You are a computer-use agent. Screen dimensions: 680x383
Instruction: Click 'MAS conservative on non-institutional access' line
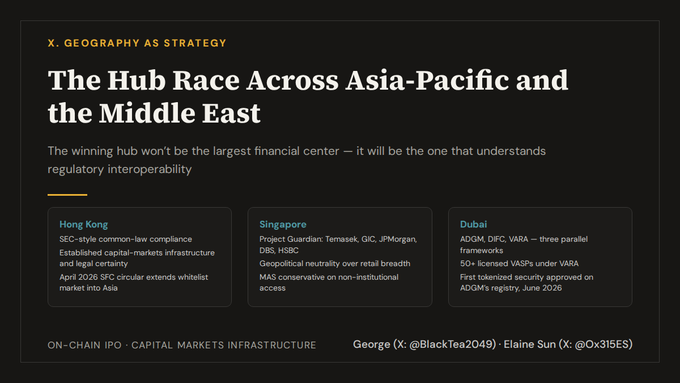pos(329,282)
